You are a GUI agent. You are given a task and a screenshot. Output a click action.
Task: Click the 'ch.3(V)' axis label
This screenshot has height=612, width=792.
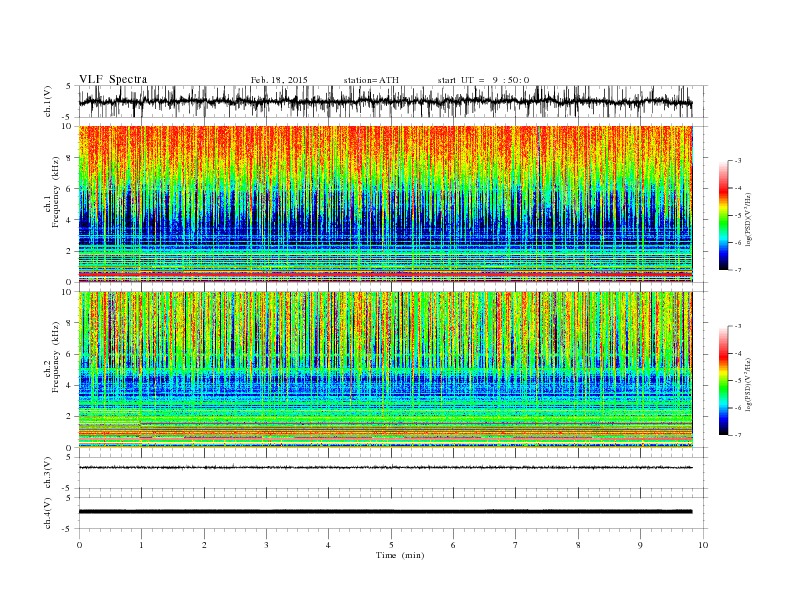click(x=48, y=473)
